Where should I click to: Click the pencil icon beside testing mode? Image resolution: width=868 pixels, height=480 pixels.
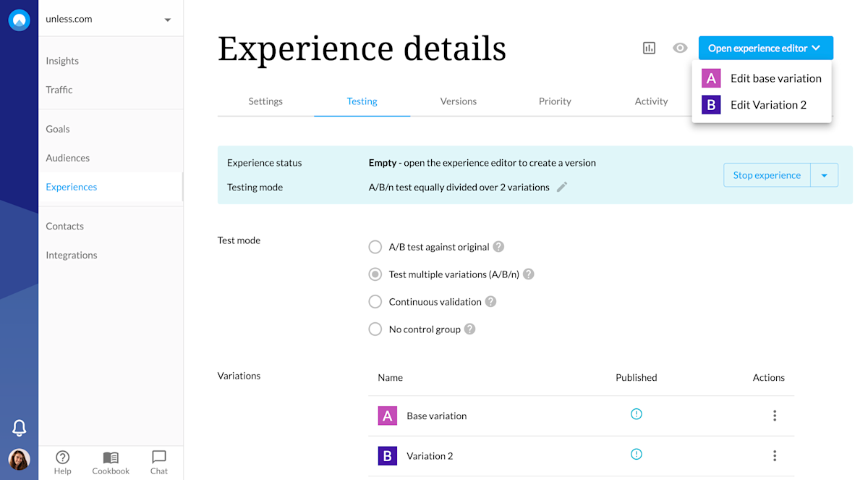click(x=562, y=187)
